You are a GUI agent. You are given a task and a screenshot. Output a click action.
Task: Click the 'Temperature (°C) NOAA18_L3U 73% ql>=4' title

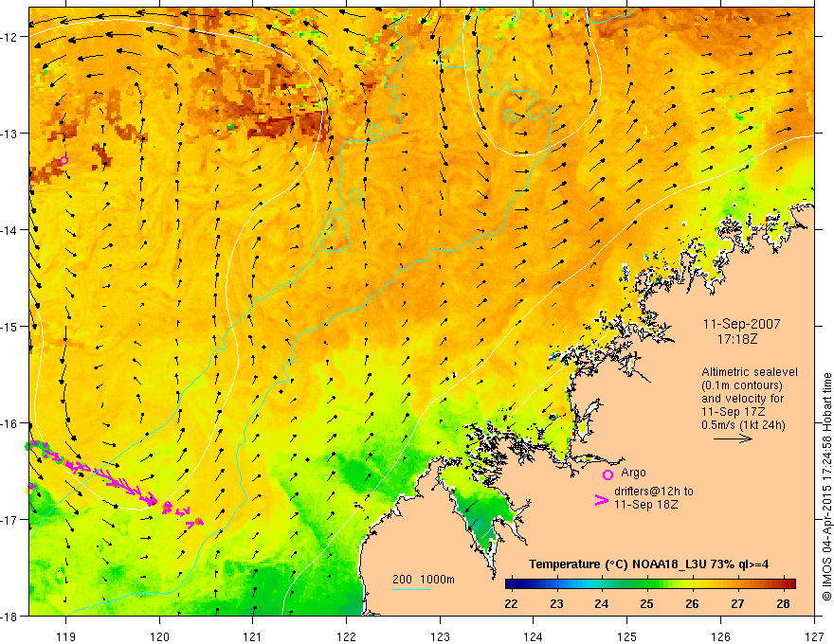coord(649,563)
